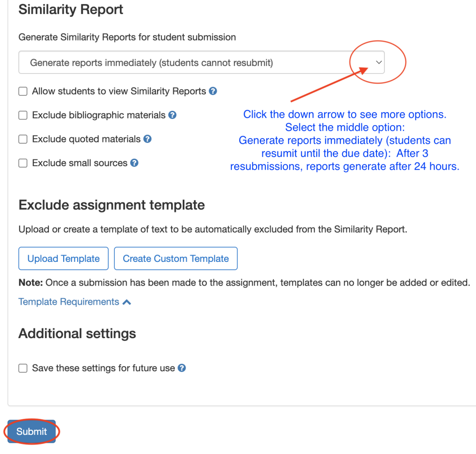Click the Upload Template button
Screen dimensions: 476x454
click(x=63, y=259)
